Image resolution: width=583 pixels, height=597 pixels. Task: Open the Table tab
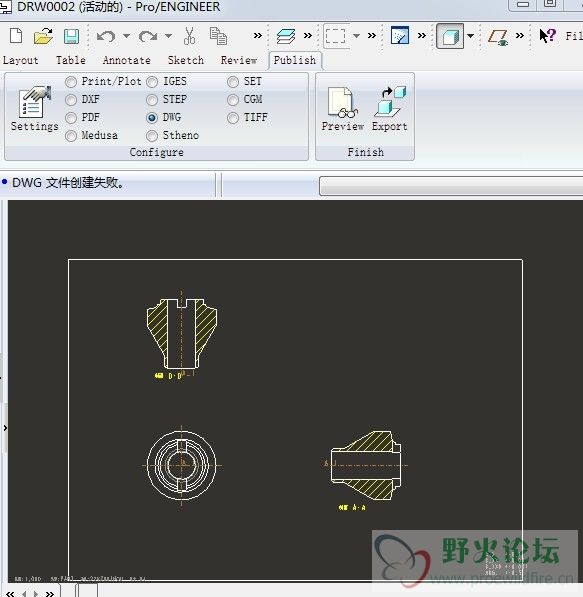pyautogui.click(x=71, y=60)
